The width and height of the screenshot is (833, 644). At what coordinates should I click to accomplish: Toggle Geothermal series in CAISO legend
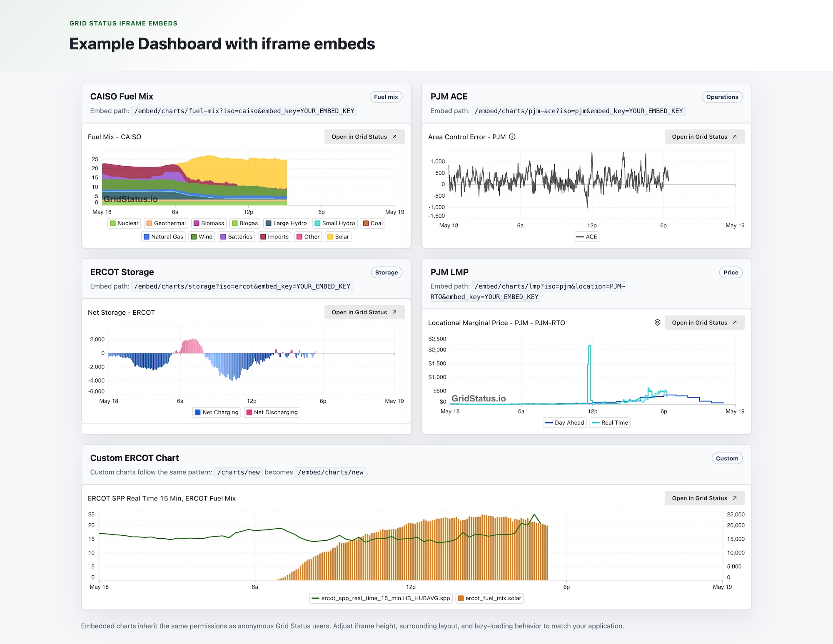[166, 223]
